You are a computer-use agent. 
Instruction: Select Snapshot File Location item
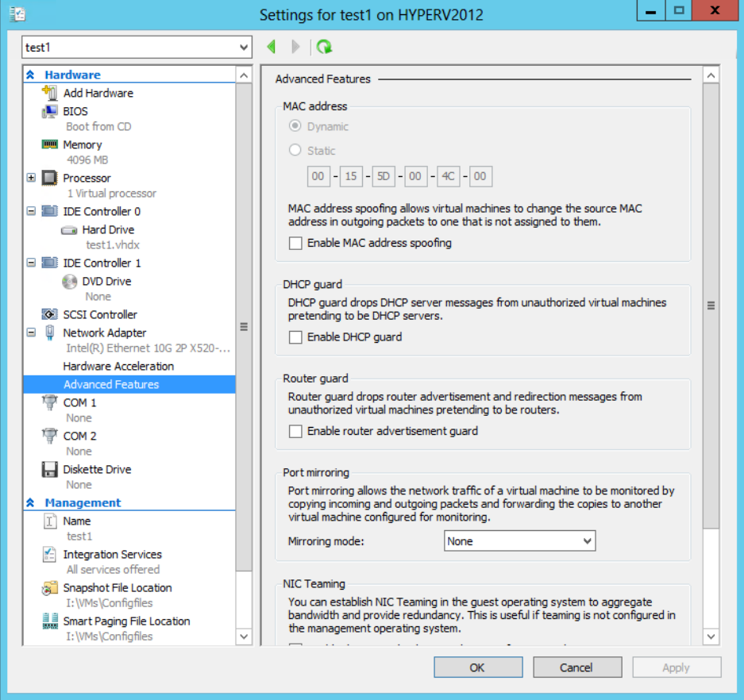click(x=118, y=588)
